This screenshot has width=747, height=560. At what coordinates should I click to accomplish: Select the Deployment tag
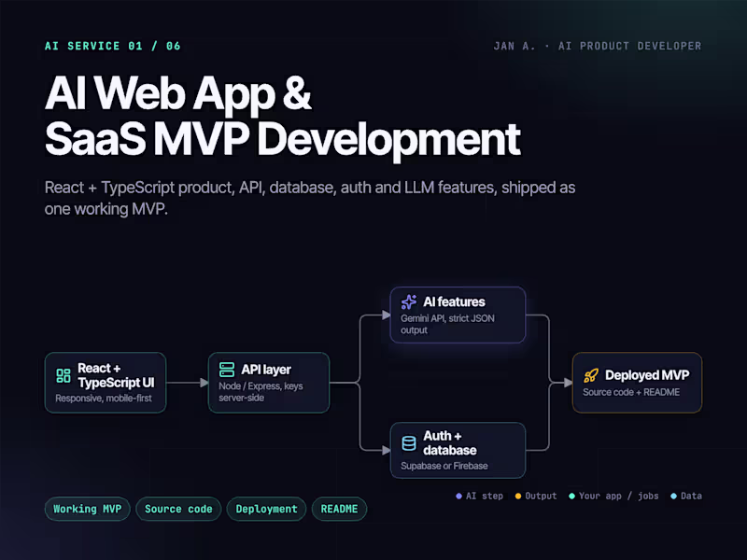coord(266,509)
